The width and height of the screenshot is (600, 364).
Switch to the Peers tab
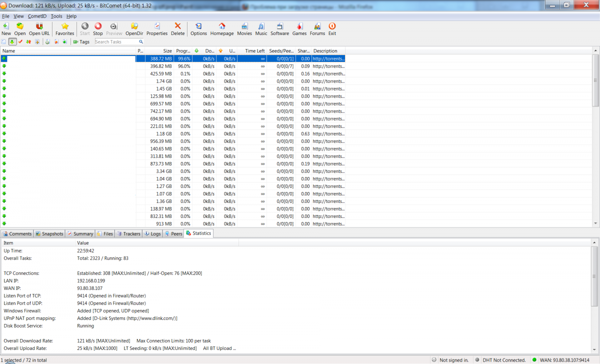click(173, 233)
